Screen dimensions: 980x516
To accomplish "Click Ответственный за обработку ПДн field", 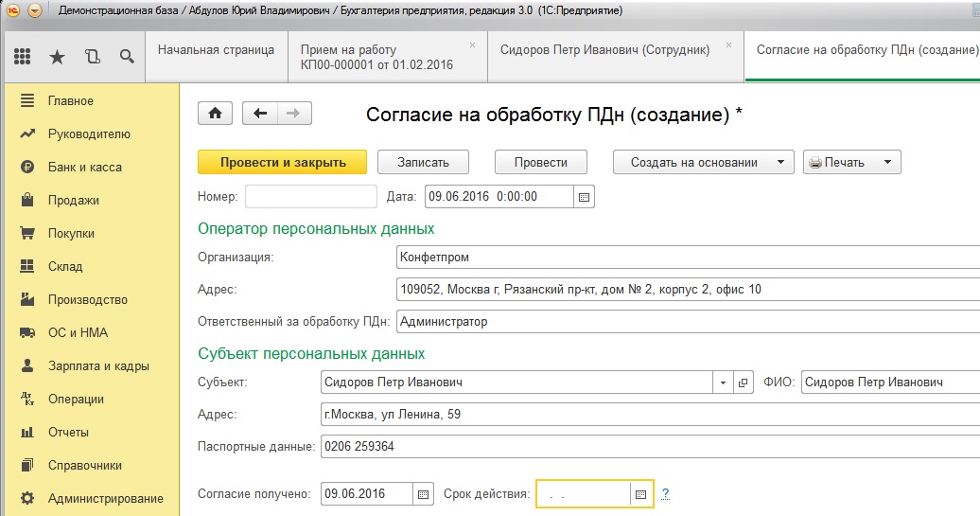I will 688,322.
